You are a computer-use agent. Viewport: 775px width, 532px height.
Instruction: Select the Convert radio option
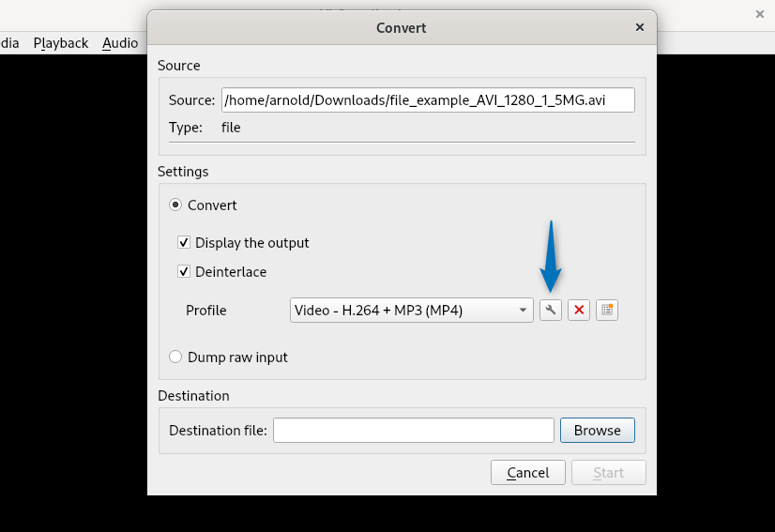[175, 205]
